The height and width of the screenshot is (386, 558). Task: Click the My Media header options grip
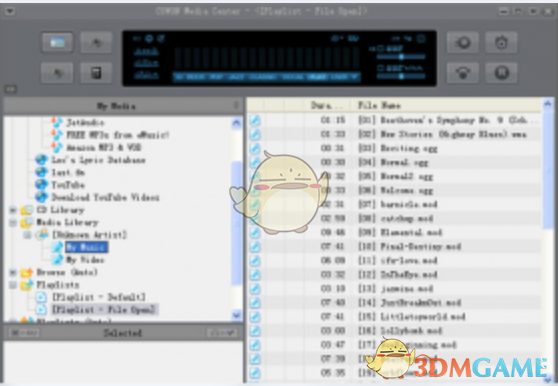pyautogui.click(x=236, y=105)
